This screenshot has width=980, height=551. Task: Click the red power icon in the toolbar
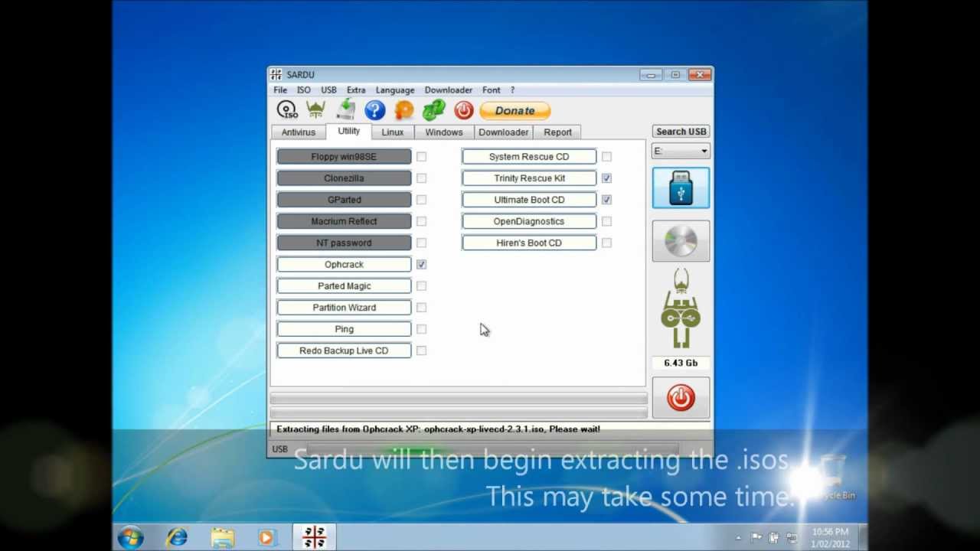pos(463,110)
